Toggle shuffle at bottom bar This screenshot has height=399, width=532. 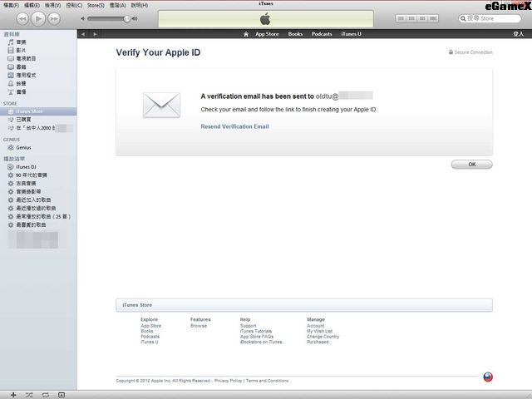click(x=29, y=395)
